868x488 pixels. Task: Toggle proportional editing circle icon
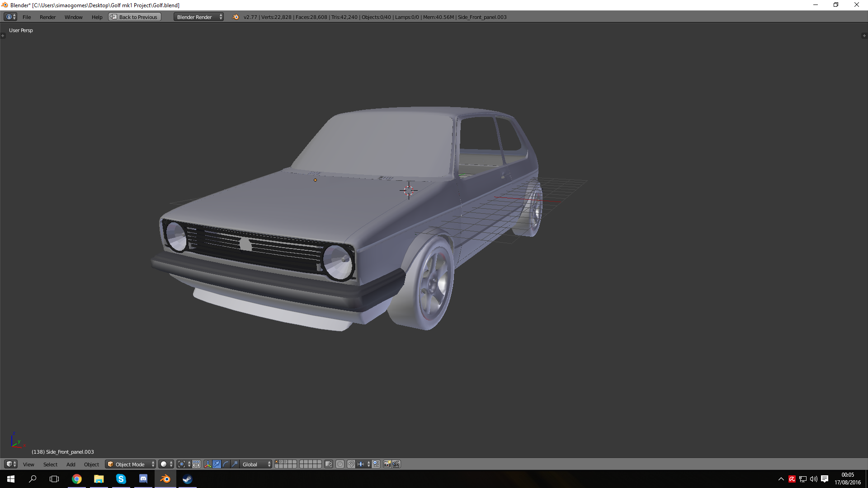[340, 464]
